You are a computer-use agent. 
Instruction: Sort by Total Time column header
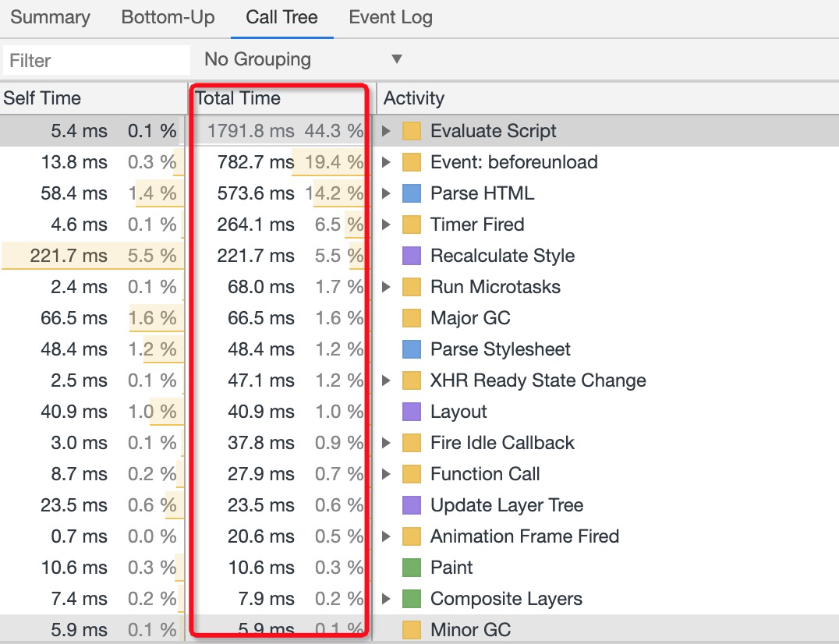click(x=238, y=98)
